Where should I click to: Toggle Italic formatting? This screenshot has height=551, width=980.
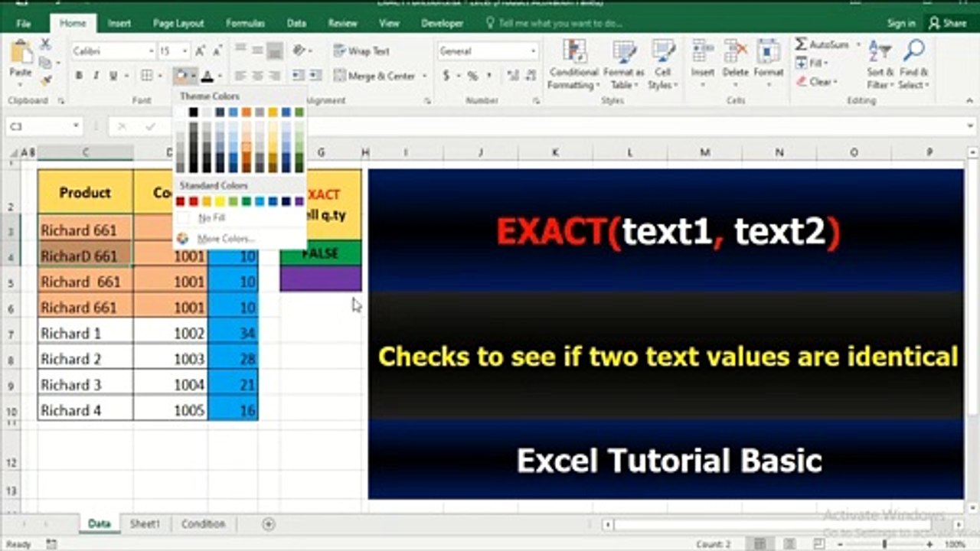pyautogui.click(x=96, y=76)
